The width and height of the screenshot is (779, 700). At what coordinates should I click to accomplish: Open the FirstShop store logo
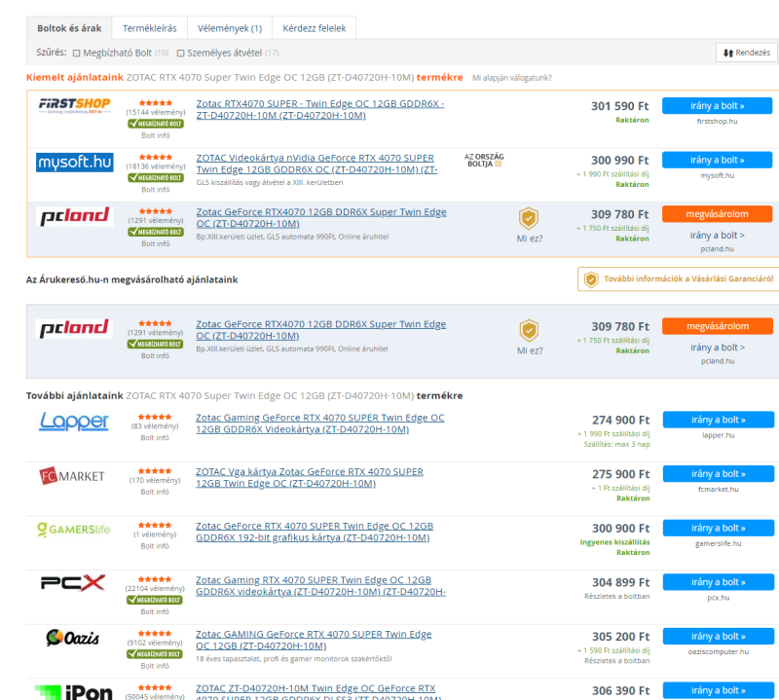point(75,105)
